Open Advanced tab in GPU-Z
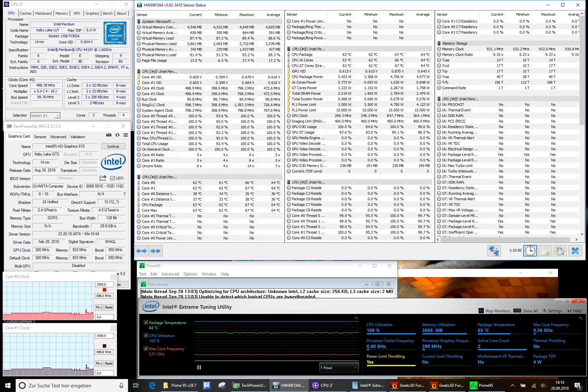Image resolution: width=588 pixels, height=392 pixels. tap(58, 137)
